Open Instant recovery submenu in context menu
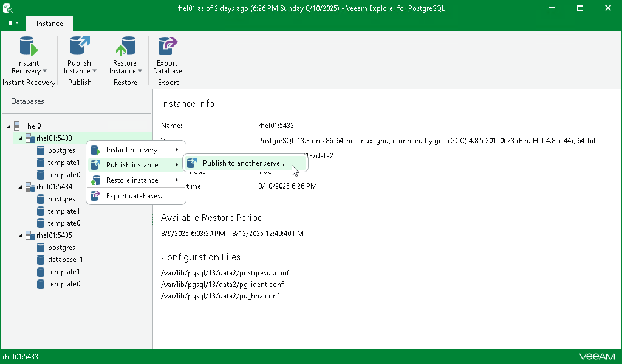 [x=135, y=150]
